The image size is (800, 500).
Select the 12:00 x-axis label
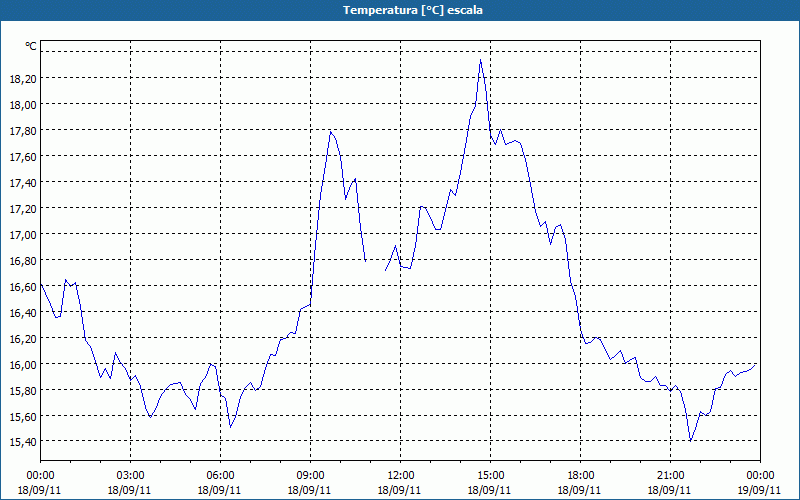(x=401, y=476)
